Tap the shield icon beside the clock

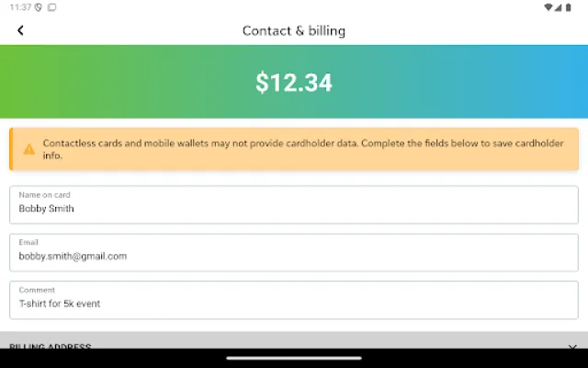[38, 6]
